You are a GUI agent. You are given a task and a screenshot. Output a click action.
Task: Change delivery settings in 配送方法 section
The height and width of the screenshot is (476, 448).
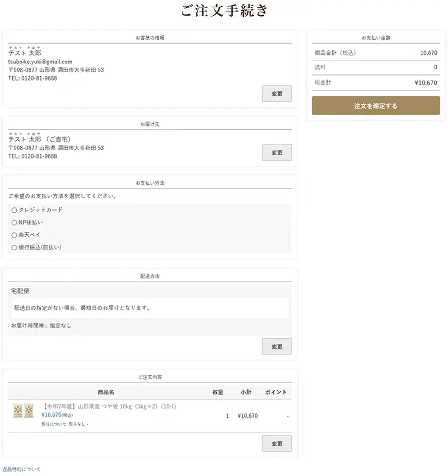click(277, 347)
